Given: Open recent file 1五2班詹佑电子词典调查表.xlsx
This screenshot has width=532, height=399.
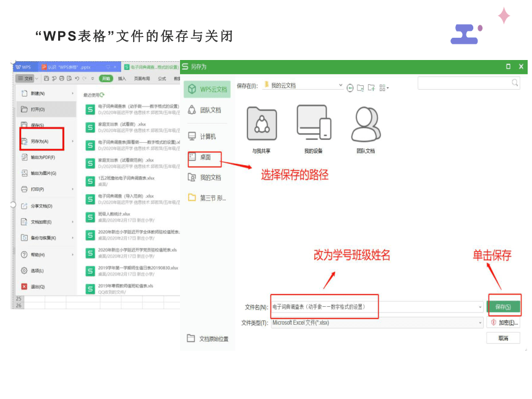Looking at the screenshot, I should coord(132,181).
